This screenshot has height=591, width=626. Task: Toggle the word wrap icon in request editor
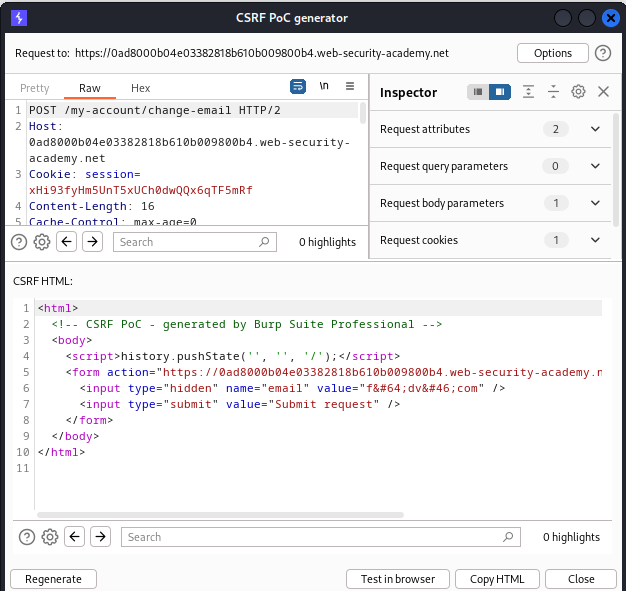click(298, 86)
